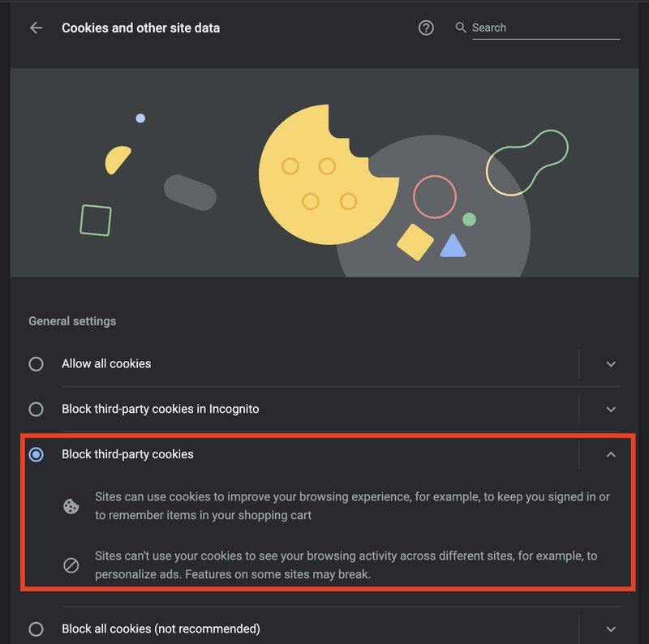
Task: Expand the Allow all cookies details
Action: click(x=611, y=364)
